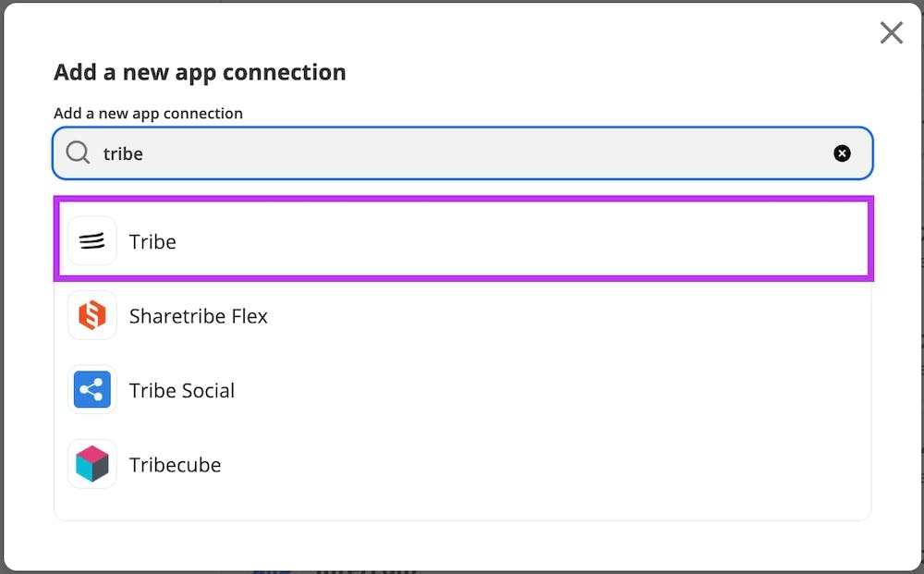
Task: Choose the Sharetribe Flex label
Action: [198, 316]
